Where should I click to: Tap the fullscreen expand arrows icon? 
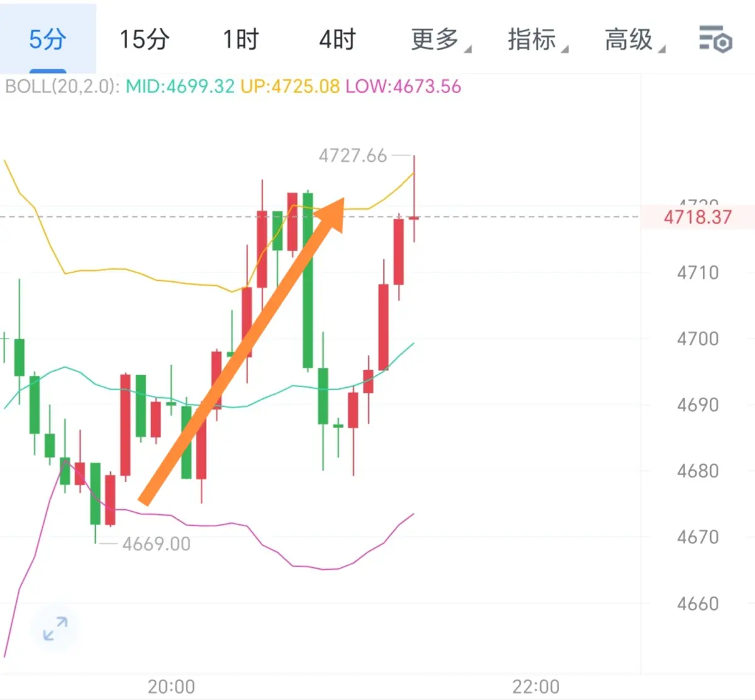click(x=55, y=628)
